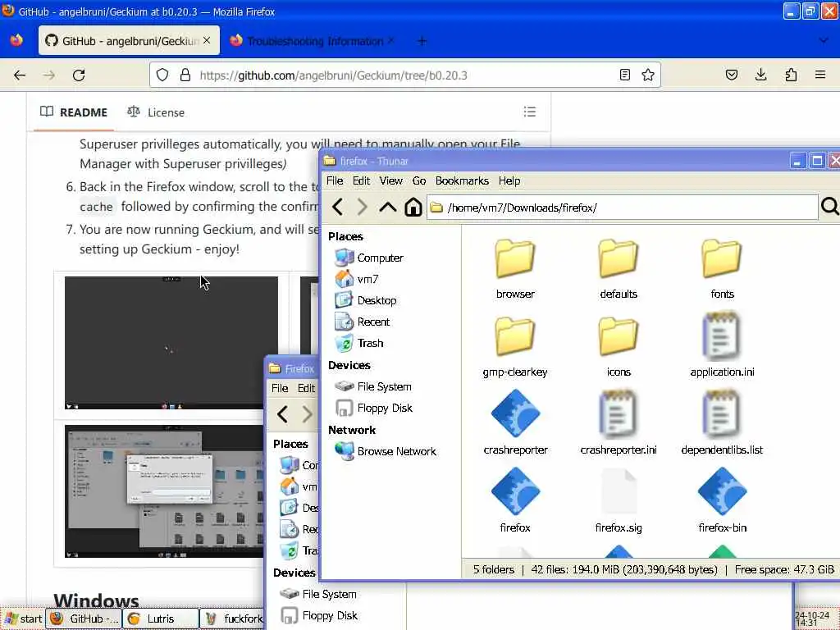Image resolution: width=840 pixels, height=630 pixels.
Task: Select the dependentlibs.list file
Action: (x=722, y=422)
